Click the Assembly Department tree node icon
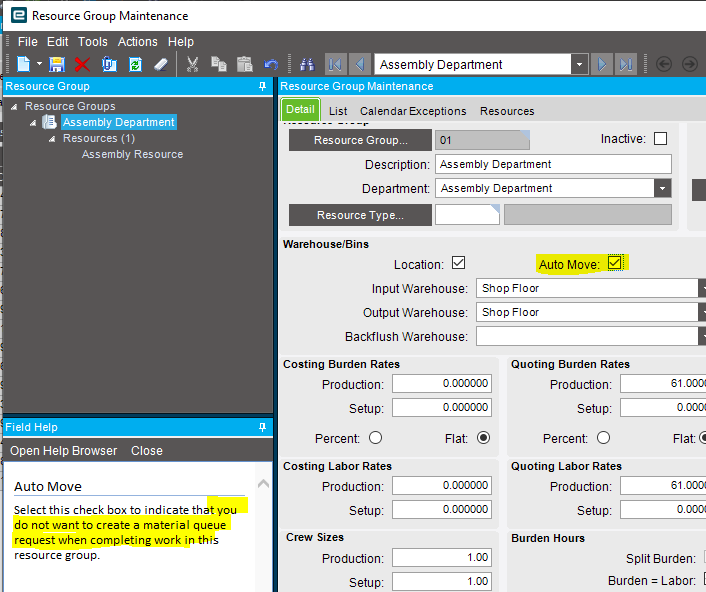This screenshot has height=592, width=706. tap(49, 122)
